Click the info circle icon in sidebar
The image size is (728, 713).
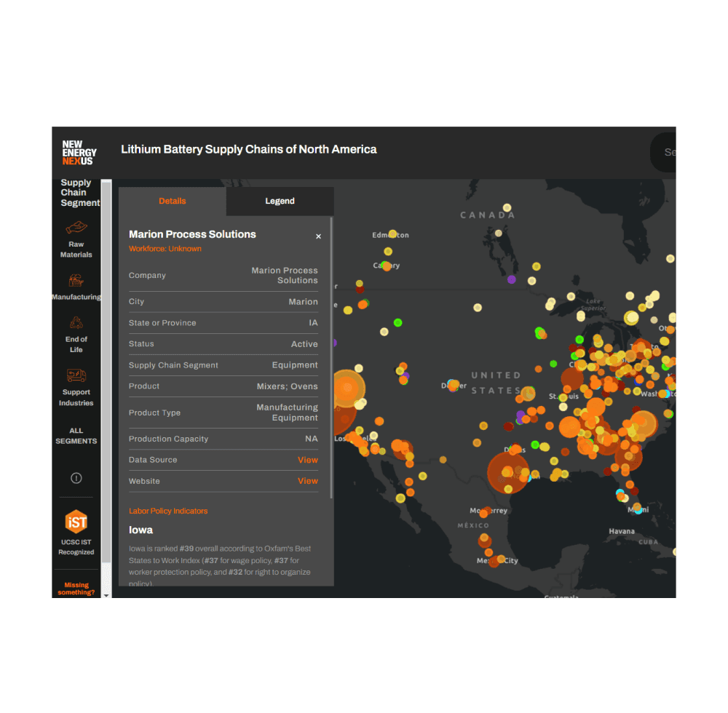[x=76, y=478]
